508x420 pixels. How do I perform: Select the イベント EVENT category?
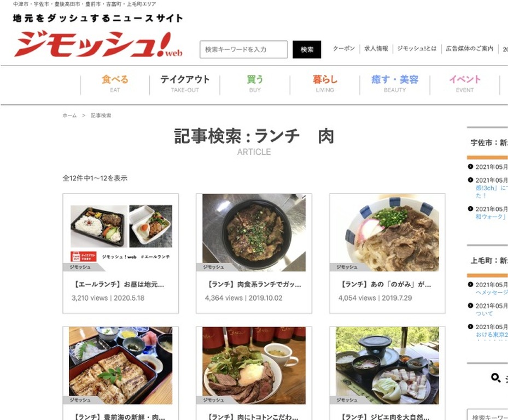(x=465, y=84)
